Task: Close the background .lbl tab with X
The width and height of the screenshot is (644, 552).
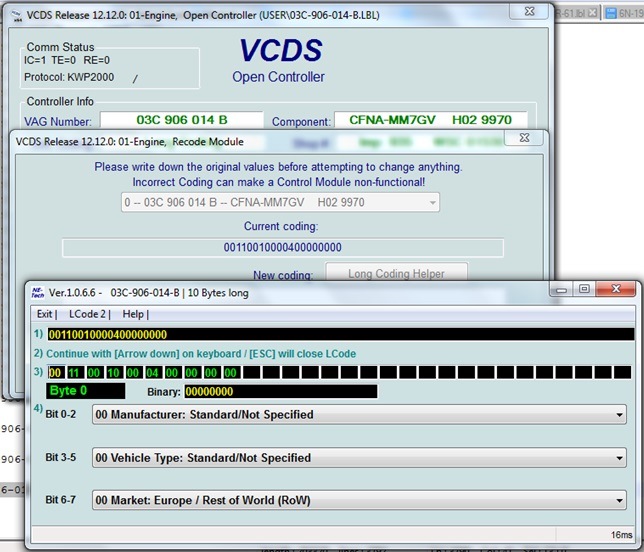Action: pyautogui.click(x=592, y=13)
